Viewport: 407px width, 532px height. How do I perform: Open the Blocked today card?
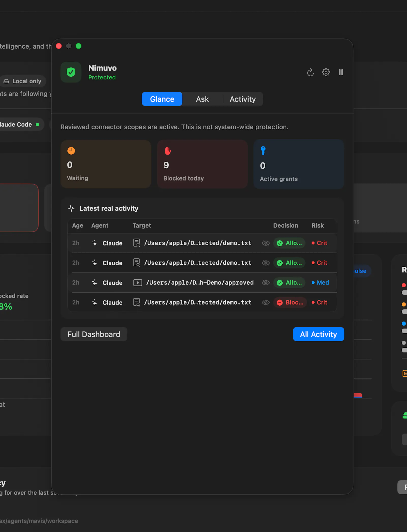[x=202, y=164]
